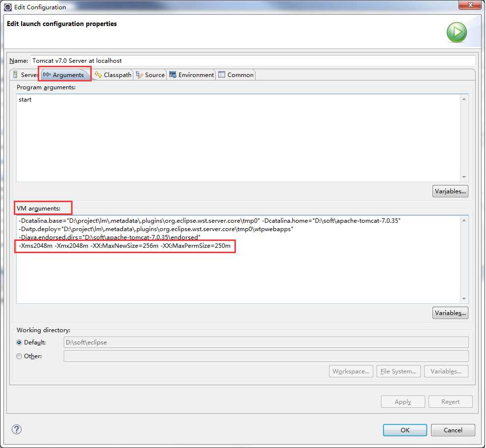Go to the Environment tab
This screenshot has width=486, height=448.
click(x=192, y=75)
